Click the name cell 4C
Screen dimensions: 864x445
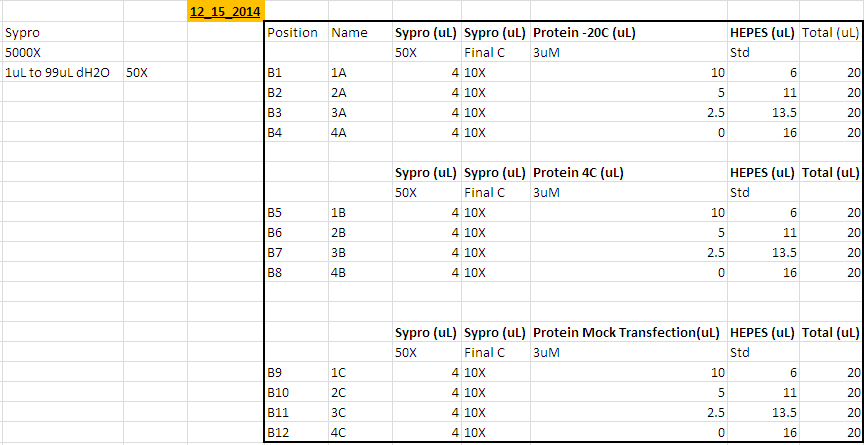pyautogui.click(x=339, y=432)
